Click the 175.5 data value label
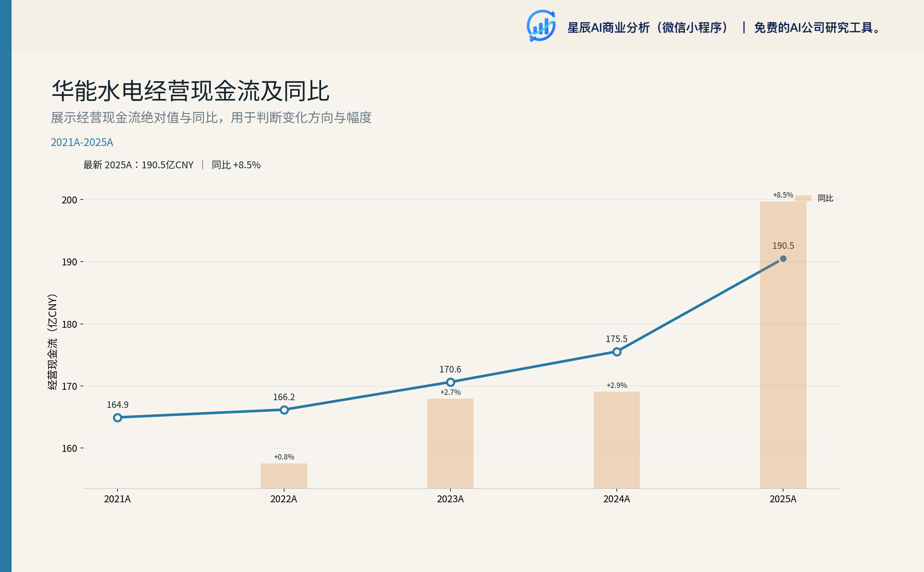 pos(616,339)
